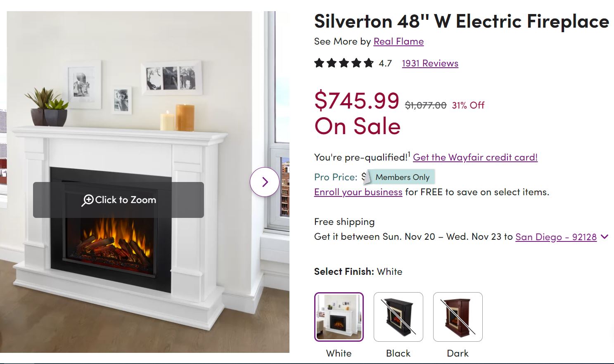Select the Black finish swatch
This screenshot has height=364, width=614.
[398, 317]
